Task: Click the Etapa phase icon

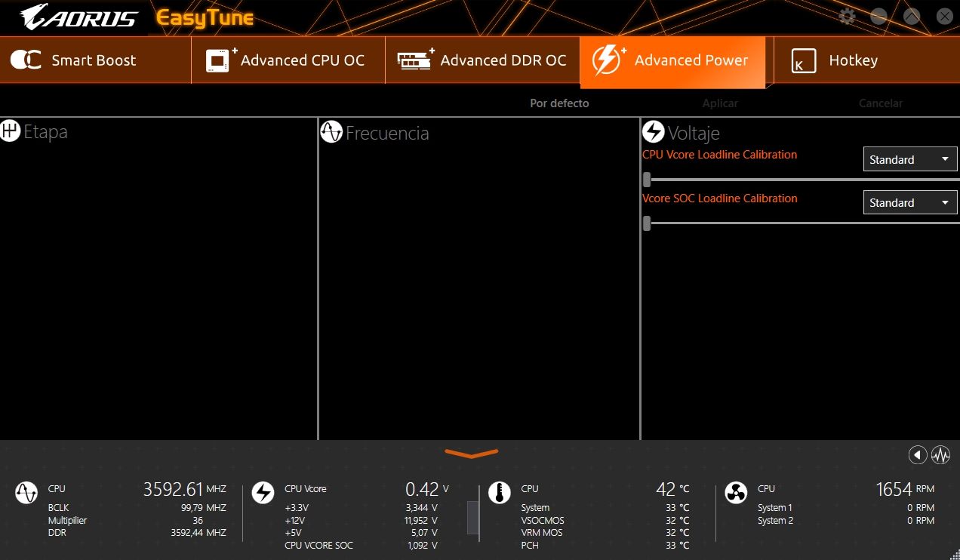Action: (x=10, y=131)
